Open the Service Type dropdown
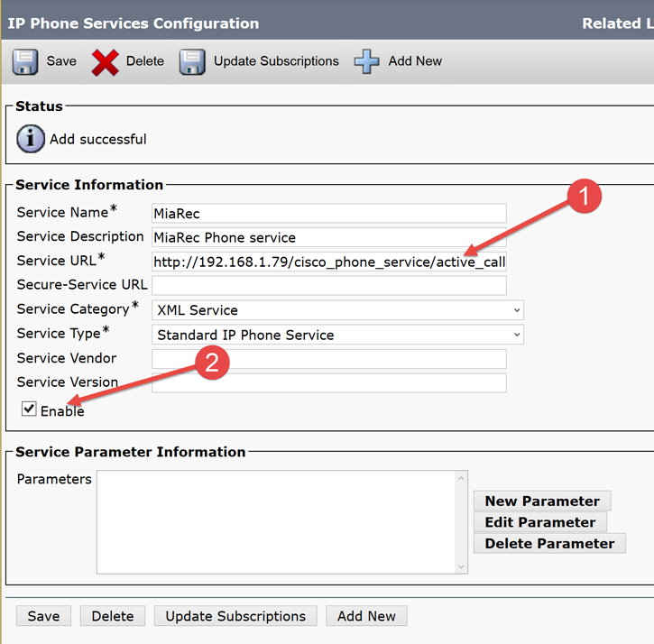Image resolution: width=654 pixels, height=644 pixels. coord(337,335)
